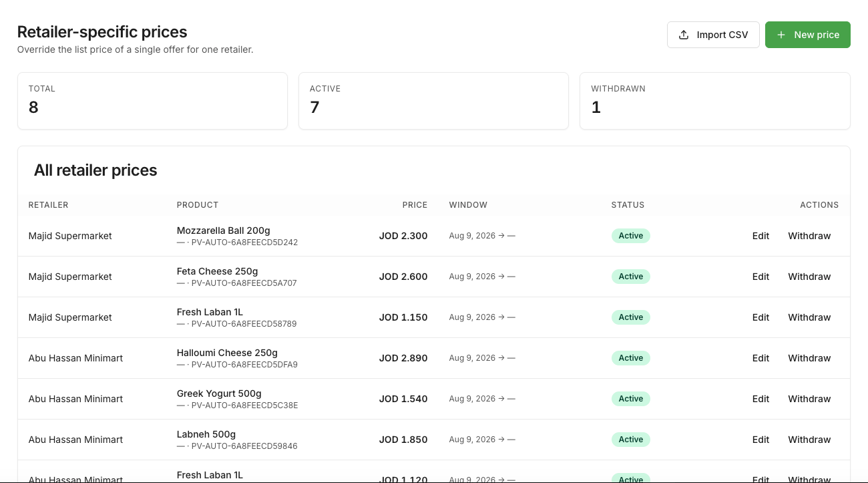
Task: Withdraw the Halloumi Cheese 250g price
Action: pos(809,358)
